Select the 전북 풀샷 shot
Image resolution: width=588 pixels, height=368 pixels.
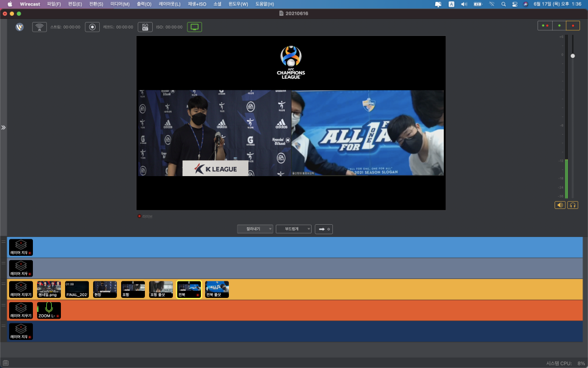click(217, 289)
